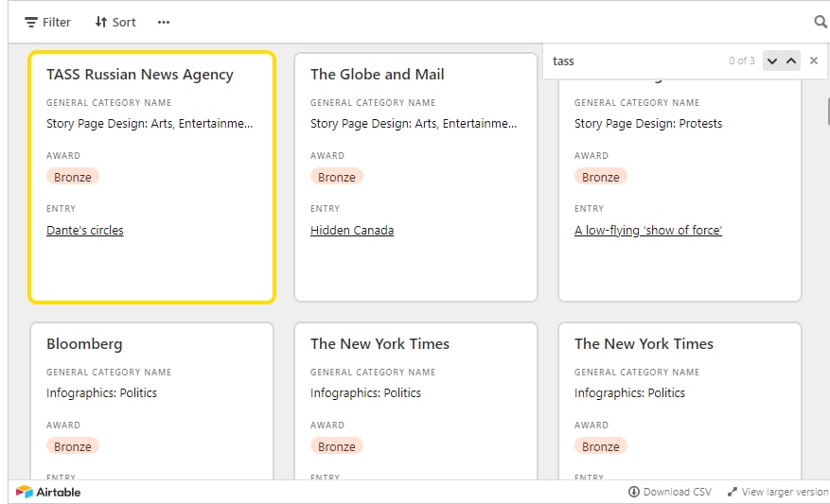Open the Sort options

[x=115, y=22]
